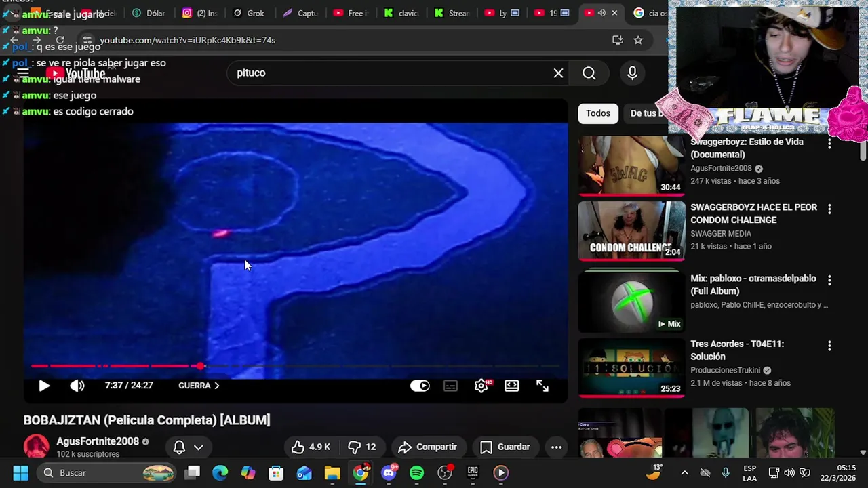Play the BOBAJIZTAN video
This screenshot has height=488, width=868.
pos(44,386)
